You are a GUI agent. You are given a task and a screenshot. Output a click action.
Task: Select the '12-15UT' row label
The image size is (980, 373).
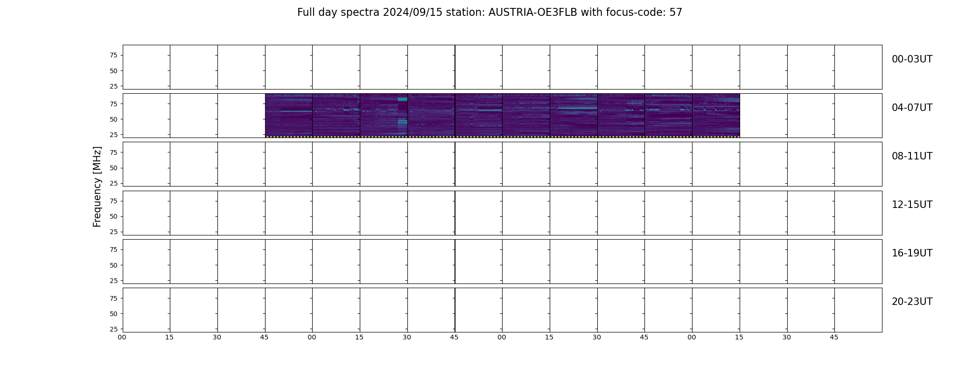pyautogui.click(x=912, y=205)
